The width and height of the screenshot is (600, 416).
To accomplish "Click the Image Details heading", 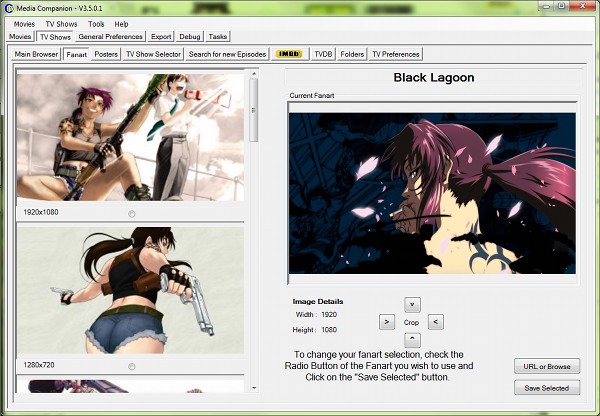I will (318, 302).
